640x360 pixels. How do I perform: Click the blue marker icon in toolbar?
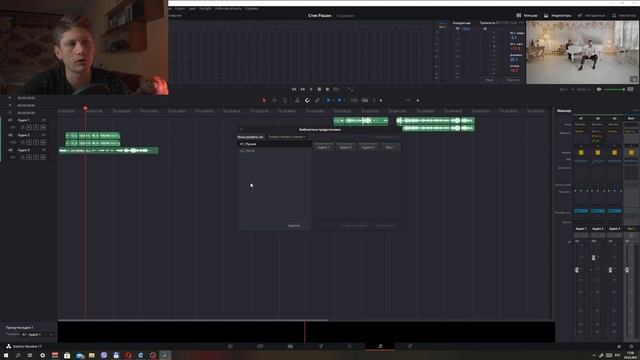(x=339, y=100)
